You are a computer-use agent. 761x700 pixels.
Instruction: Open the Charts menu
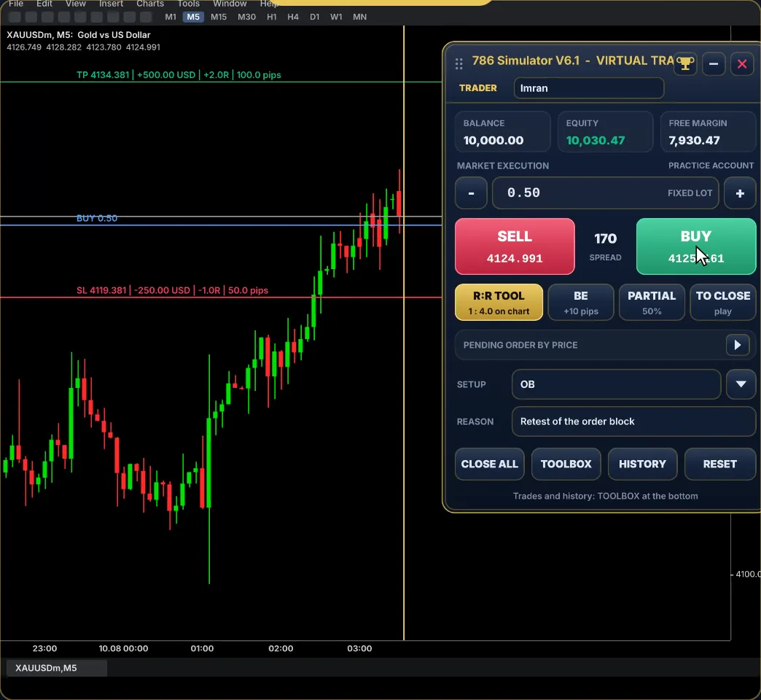coord(150,4)
